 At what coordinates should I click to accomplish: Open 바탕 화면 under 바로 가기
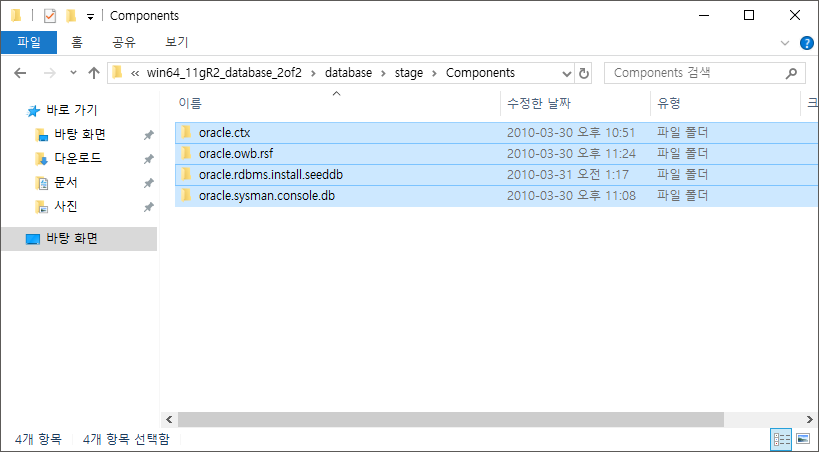click(x=80, y=134)
